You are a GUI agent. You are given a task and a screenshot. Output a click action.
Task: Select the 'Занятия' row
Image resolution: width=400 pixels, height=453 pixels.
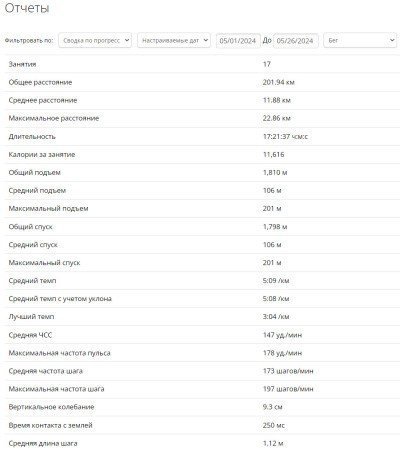[x=202, y=64]
